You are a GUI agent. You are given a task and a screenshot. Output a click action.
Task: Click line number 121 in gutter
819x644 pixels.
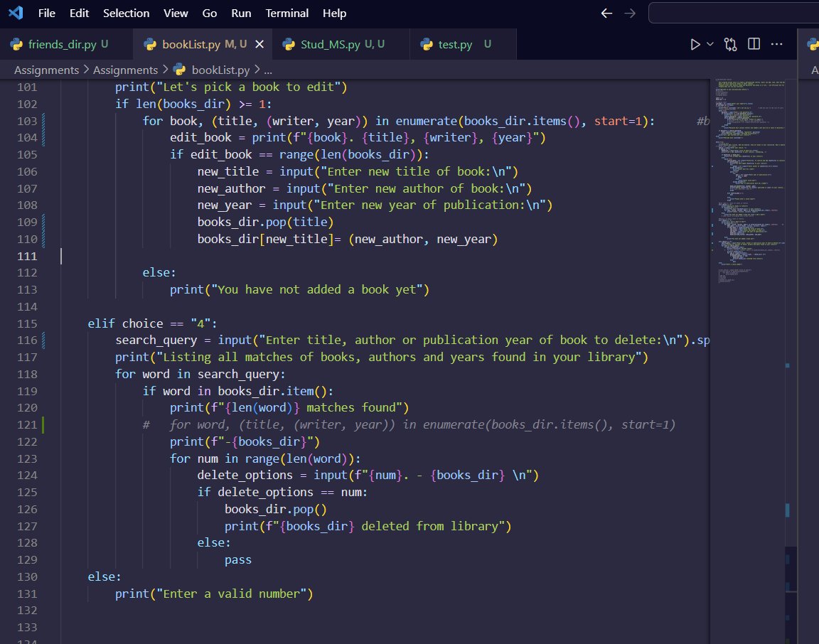27,424
